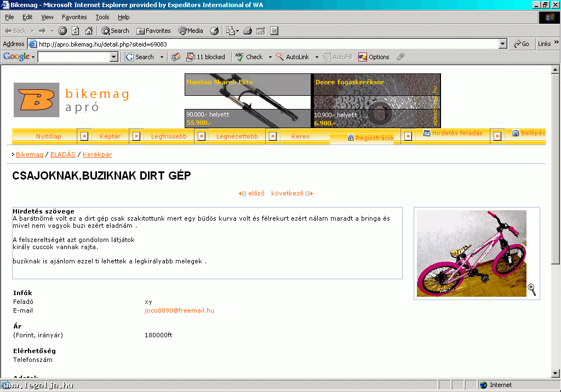Open the Help menu
Image resolution: width=561 pixels, height=392 pixels.
pos(123,17)
